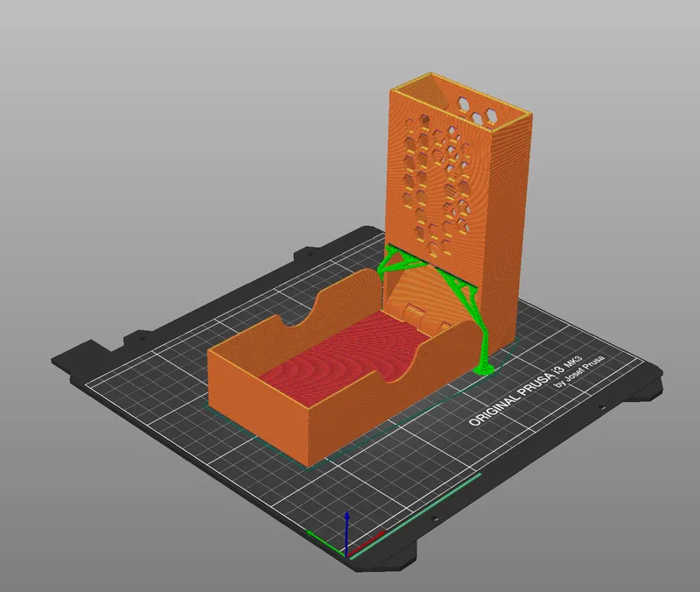Click the "by Josef Prusa" bed text
The image size is (700, 592).
[x=579, y=371]
